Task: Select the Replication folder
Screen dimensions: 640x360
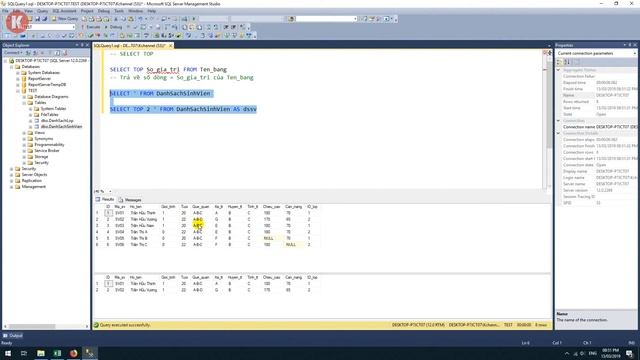Action: pyautogui.click(x=31, y=181)
